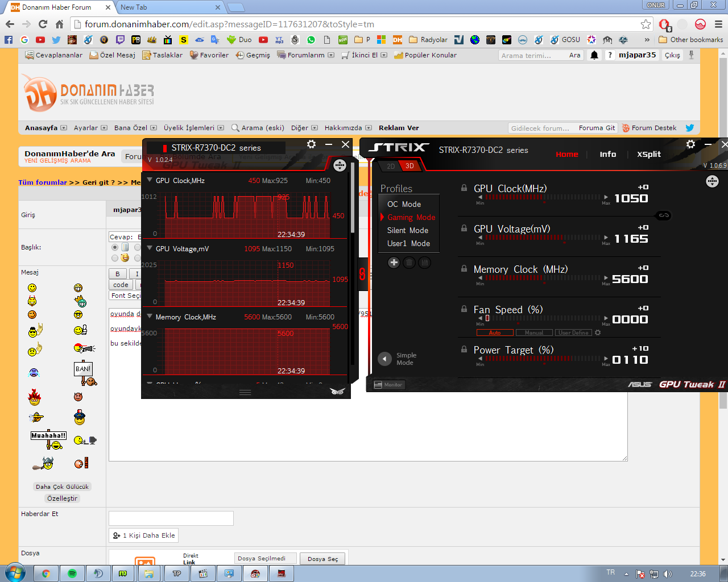Insert the BAN! smiley
Viewport: 728px width, 582px height.
click(85, 373)
